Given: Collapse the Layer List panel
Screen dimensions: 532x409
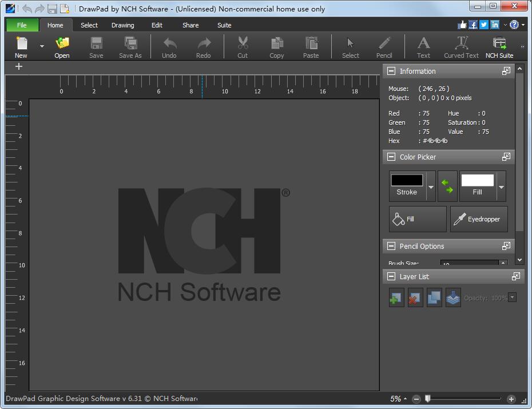Looking at the screenshot, I should point(391,277).
